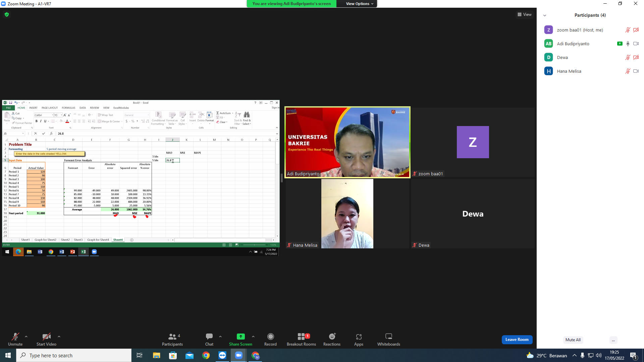Toggle Dewa's muted microphone icon

628,57
